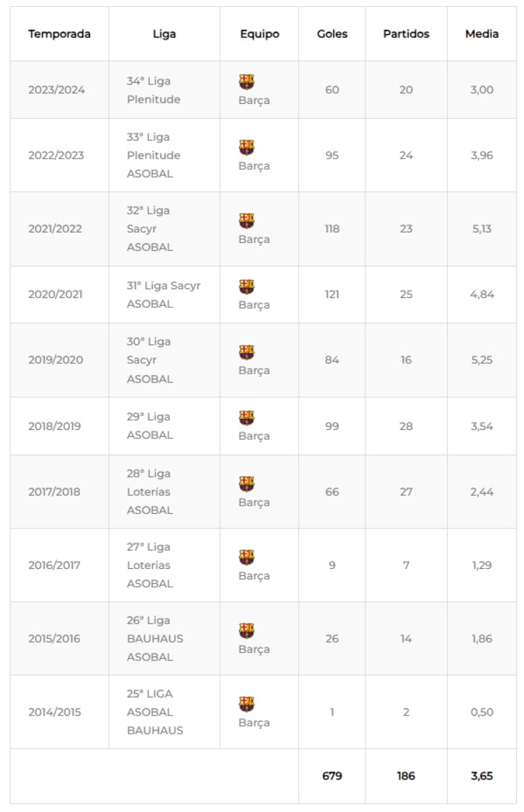The width and height of the screenshot is (524, 812).
Task: Click the Barça crest in the 2019/2020 row
Action: click(246, 352)
